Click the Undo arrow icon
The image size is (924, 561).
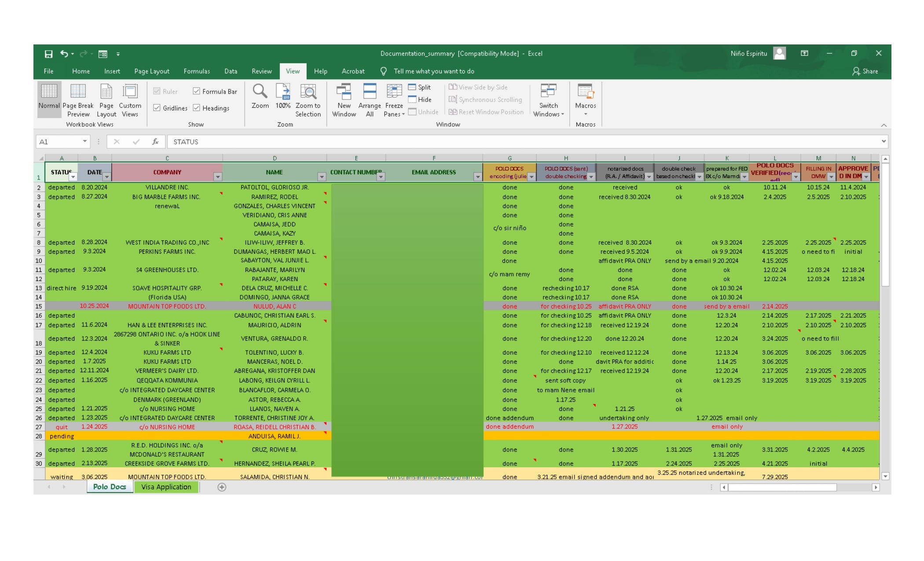pos(64,54)
